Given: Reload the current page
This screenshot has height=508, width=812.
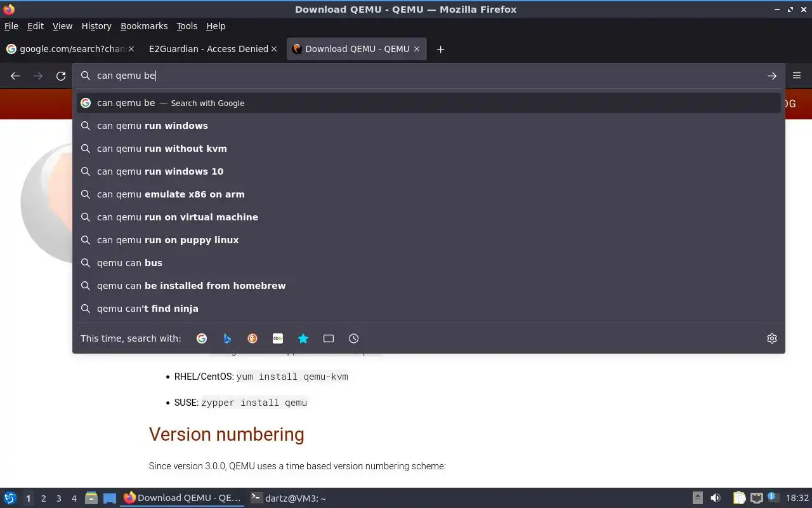Looking at the screenshot, I should point(61,76).
